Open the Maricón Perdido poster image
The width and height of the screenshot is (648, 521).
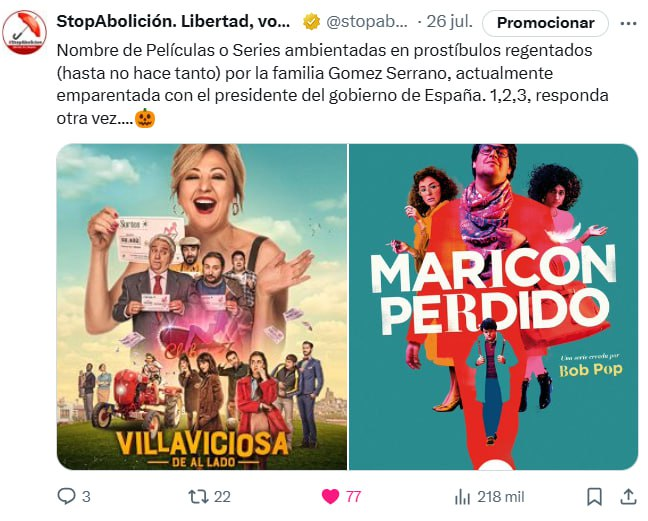tap(493, 307)
